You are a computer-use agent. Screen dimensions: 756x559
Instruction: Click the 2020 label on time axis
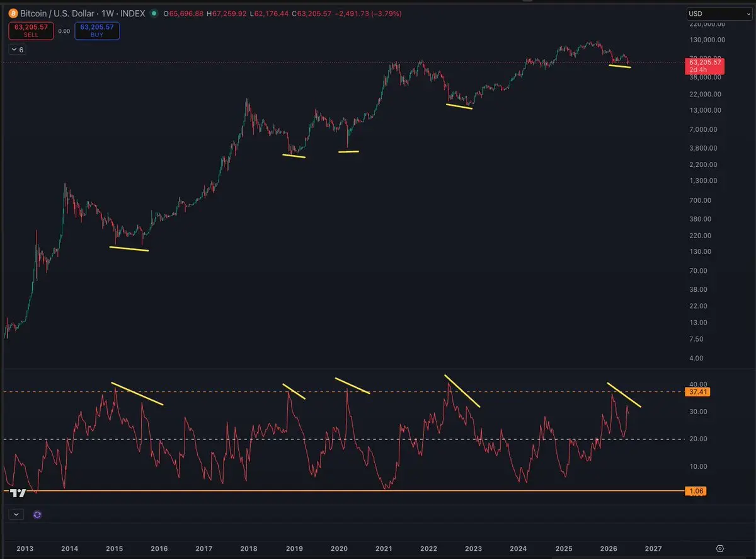339,549
